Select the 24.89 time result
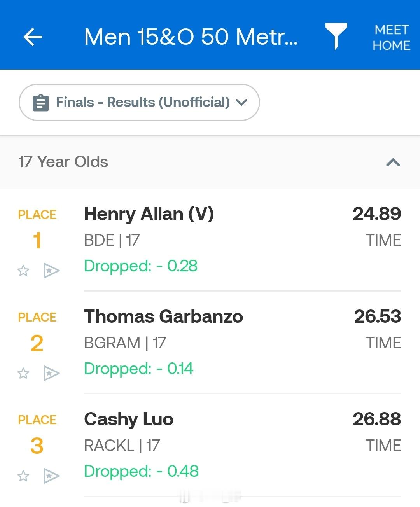 [x=376, y=214]
